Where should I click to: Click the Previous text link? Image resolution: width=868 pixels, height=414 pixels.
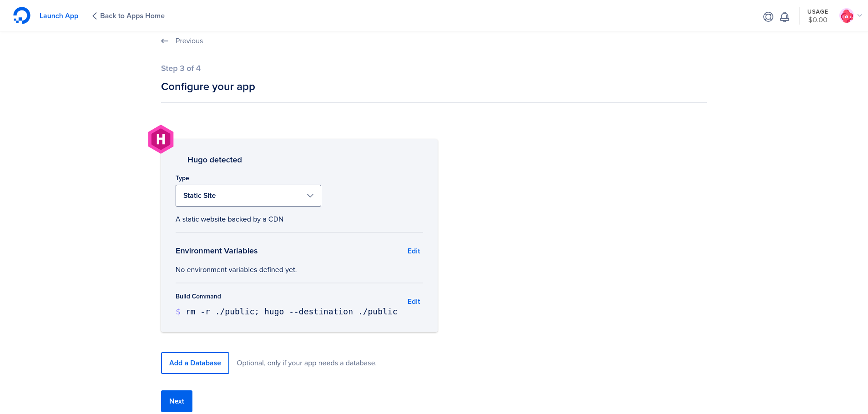point(189,40)
